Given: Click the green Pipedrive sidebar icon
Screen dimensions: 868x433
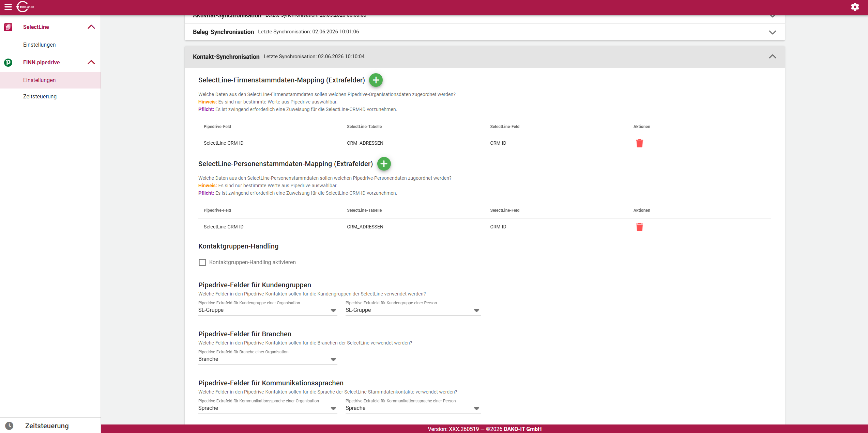Looking at the screenshot, I should (x=8, y=62).
